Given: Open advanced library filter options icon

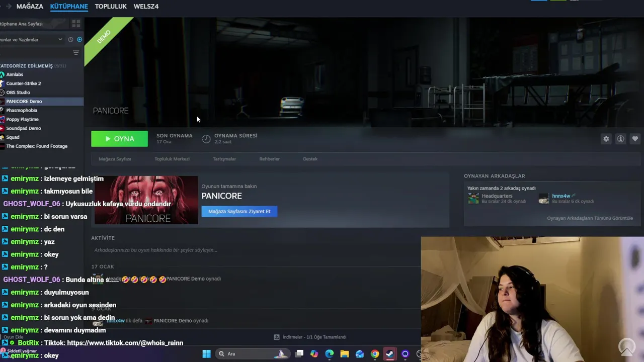Looking at the screenshot, I should pyautogui.click(x=76, y=53).
